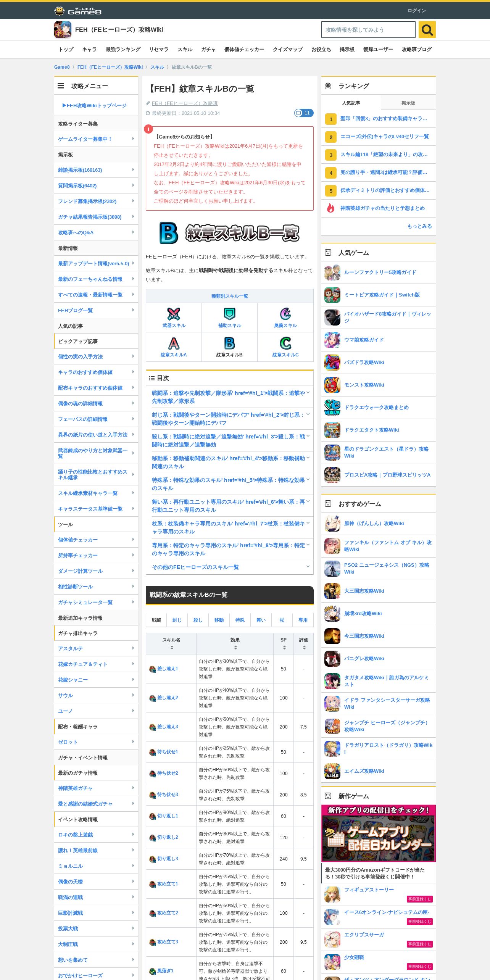Sort table by SP column
The height and width of the screenshot is (980, 490).
coord(284,643)
